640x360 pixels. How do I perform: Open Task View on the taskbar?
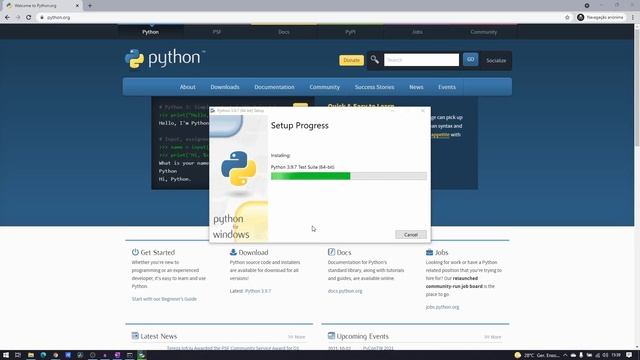(18, 355)
